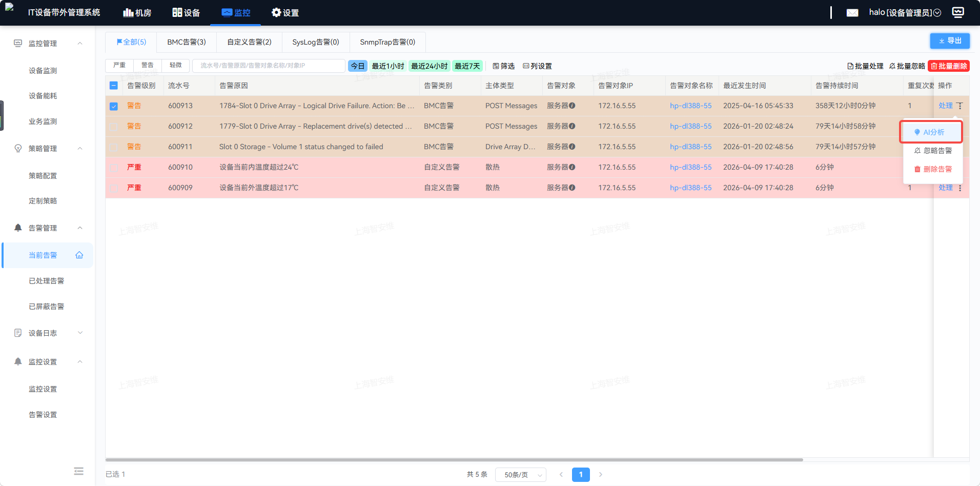Collapse the 监控管理 sidebar group
The height and width of the screenshot is (486, 980).
click(48, 44)
